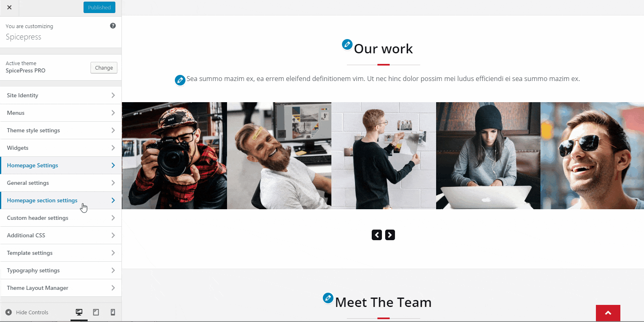Screen dimensions: 644x322
Task: Switch to desktop preview device icon
Action: click(79, 312)
